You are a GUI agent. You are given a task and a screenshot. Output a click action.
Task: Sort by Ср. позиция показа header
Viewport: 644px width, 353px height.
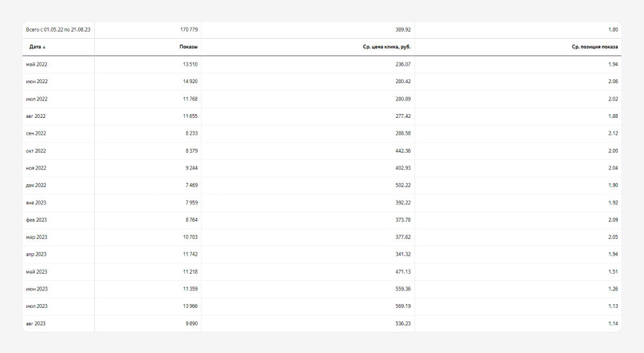click(595, 47)
